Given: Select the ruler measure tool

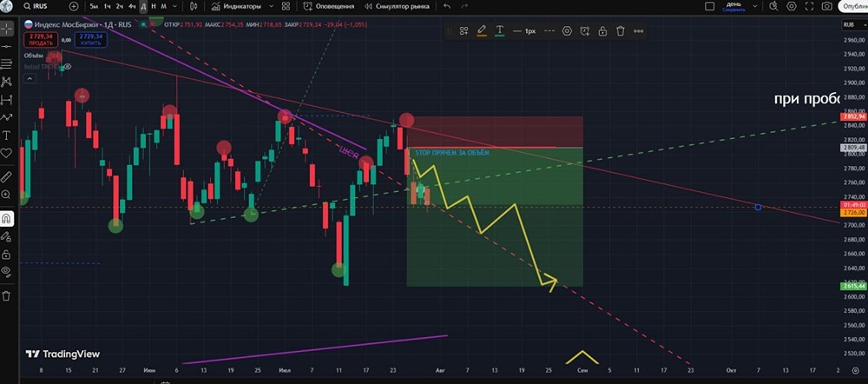Looking at the screenshot, I should 7,176.
